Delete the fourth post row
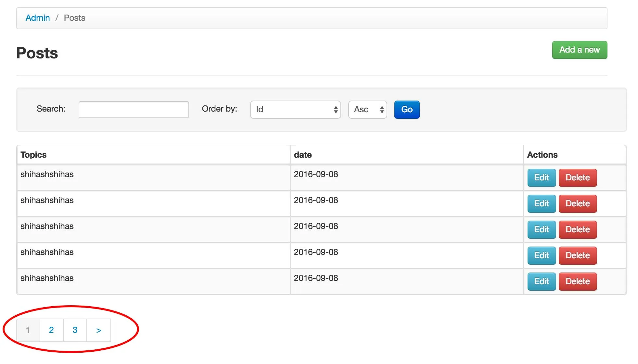 [577, 256]
